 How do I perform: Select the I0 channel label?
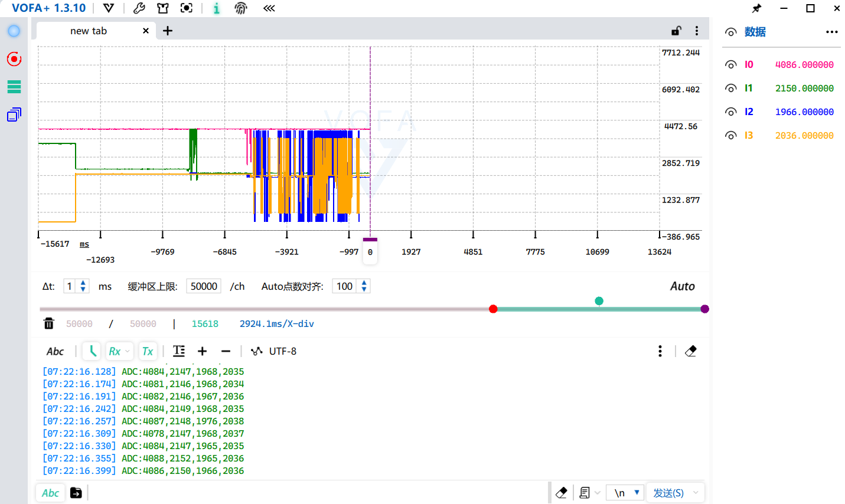tap(749, 65)
